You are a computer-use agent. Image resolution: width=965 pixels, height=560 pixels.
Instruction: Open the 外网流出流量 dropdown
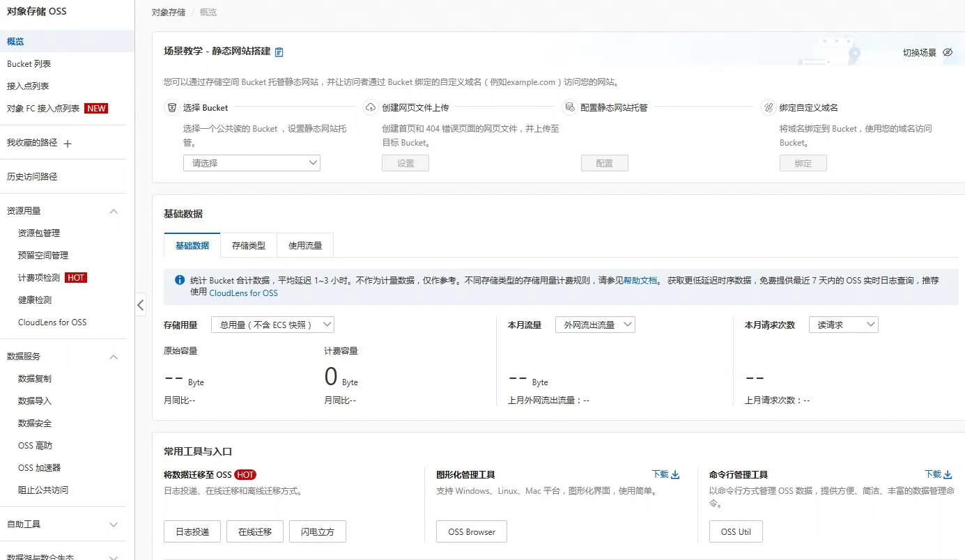(x=595, y=325)
